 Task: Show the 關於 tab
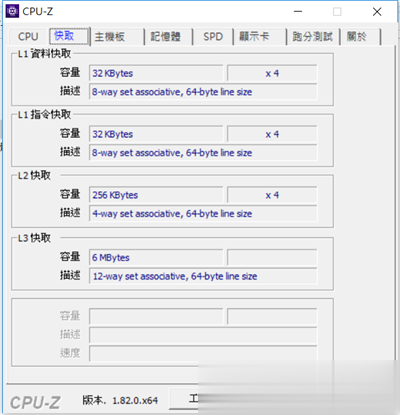[x=361, y=36]
